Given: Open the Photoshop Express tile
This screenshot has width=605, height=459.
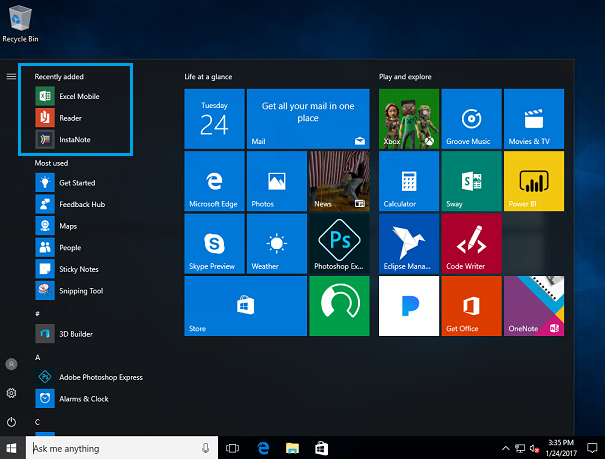Looking at the screenshot, I should [x=339, y=244].
